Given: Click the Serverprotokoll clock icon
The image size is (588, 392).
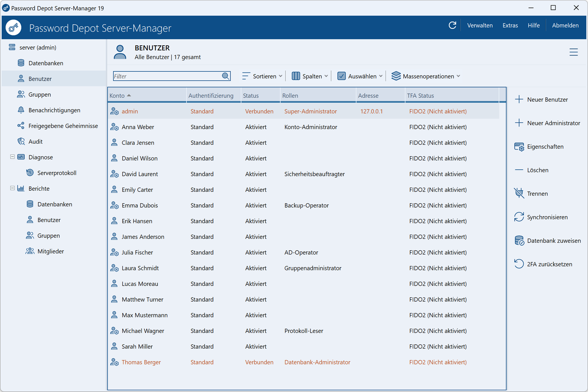Looking at the screenshot, I should coord(30,172).
